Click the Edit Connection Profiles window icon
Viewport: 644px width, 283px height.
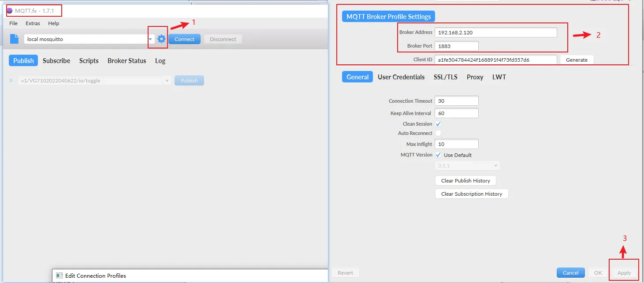click(x=59, y=276)
